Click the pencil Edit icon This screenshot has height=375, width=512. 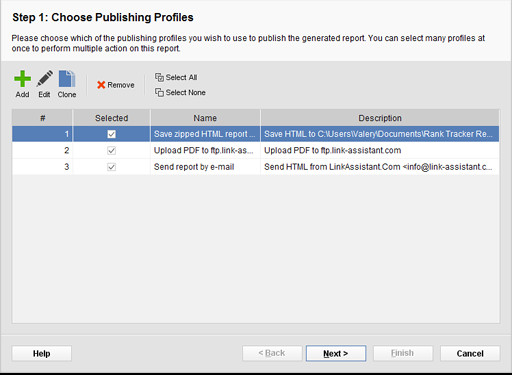point(44,79)
